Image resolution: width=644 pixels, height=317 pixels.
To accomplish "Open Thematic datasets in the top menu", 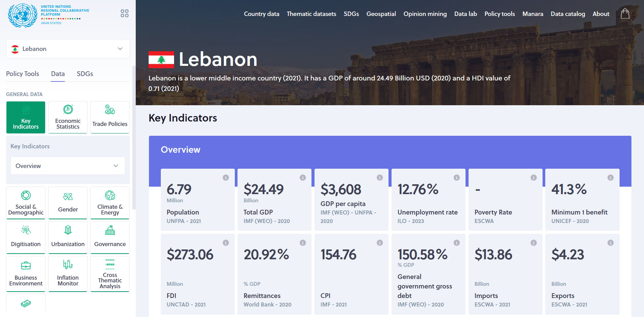I will tap(311, 14).
